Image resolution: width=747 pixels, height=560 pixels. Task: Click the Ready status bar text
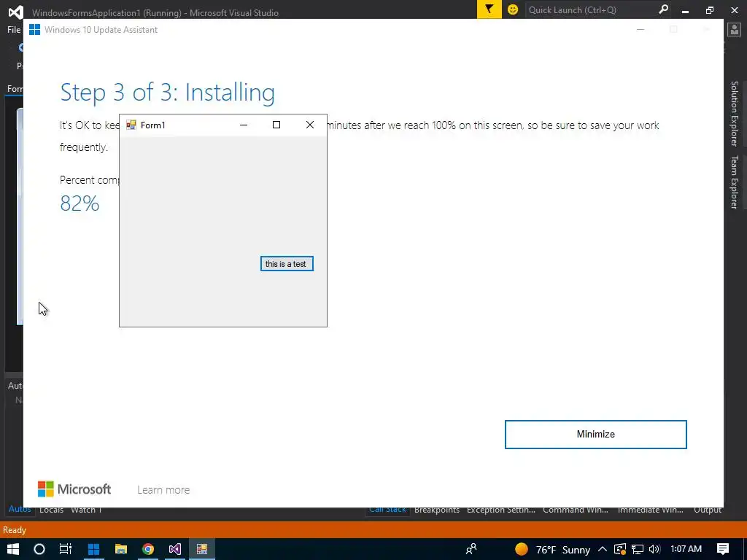[15, 530]
